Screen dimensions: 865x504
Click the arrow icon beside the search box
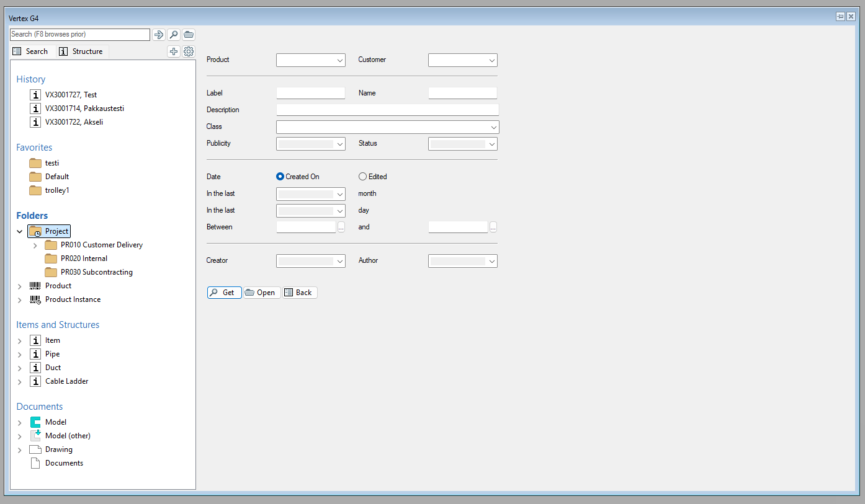(159, 35)
